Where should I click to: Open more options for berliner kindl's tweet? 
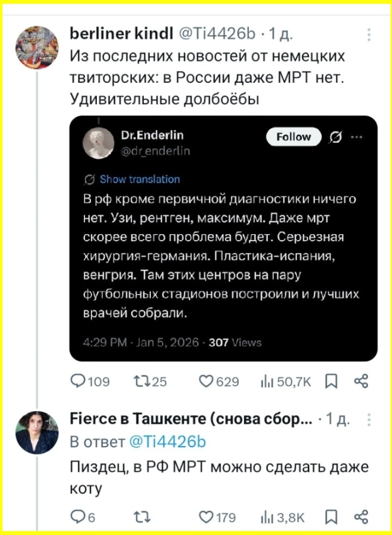point(370,36)
